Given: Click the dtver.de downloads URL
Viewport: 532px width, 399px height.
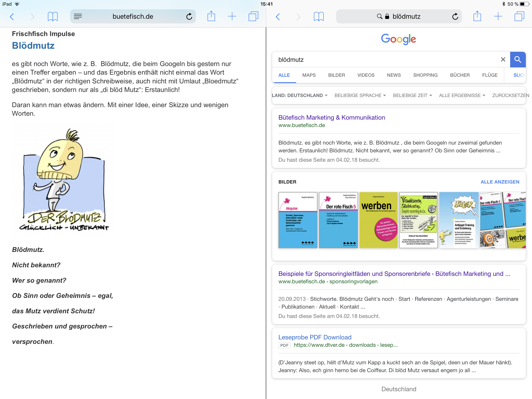Looking at the screenshot, I should click(346, 345).
